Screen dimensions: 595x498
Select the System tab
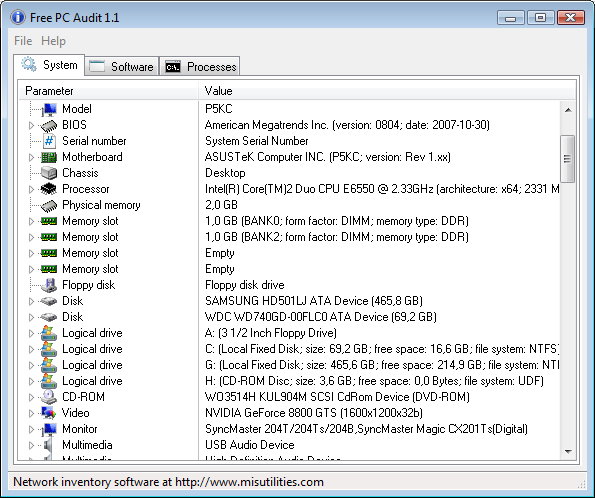coord(49,65)
